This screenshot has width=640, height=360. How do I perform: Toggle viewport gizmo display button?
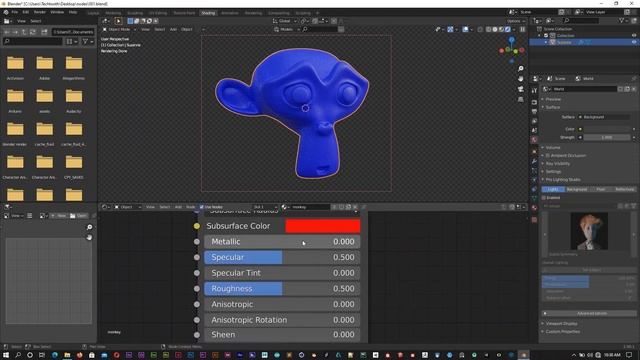(x=450, y=29)
